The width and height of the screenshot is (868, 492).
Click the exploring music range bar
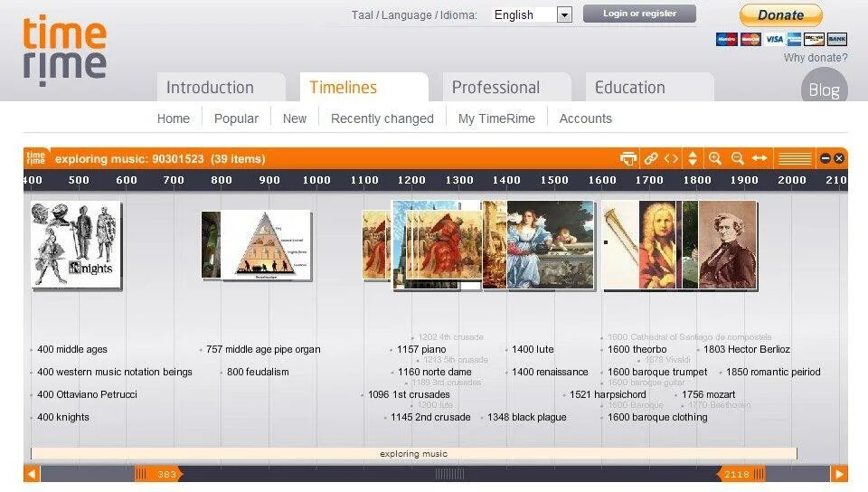[x=413, y=454]
